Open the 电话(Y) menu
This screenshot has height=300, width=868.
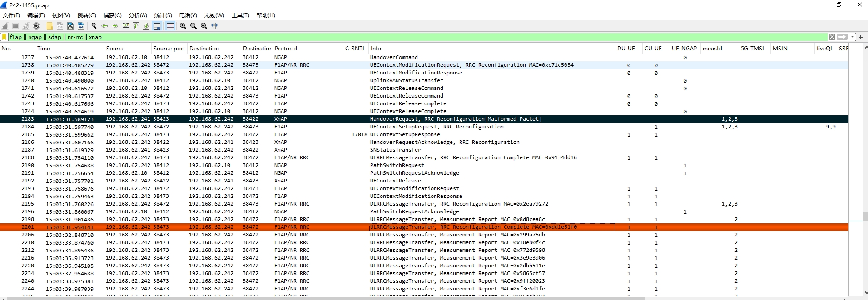coord(188,15)
